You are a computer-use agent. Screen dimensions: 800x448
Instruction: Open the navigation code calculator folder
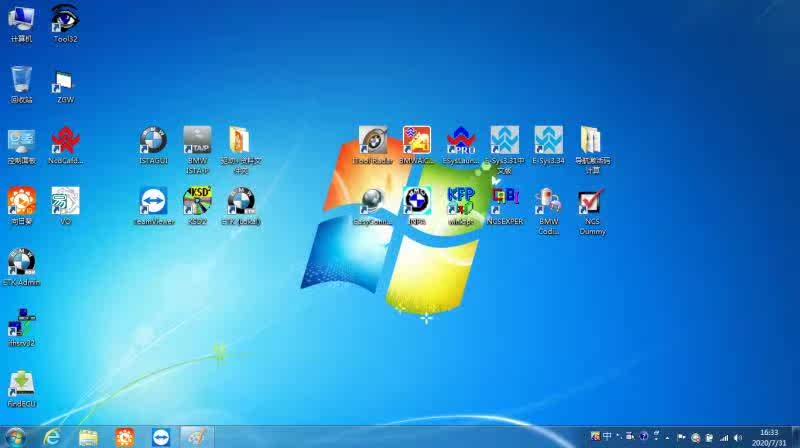tap(592, 150)
